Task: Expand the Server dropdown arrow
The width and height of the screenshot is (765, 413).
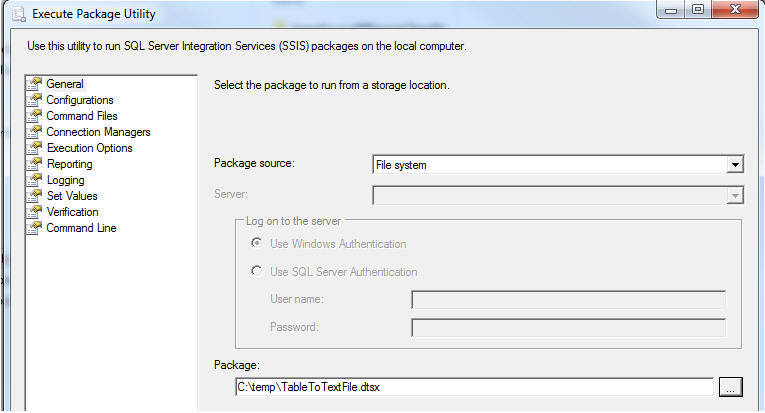Action: (735, 196)
